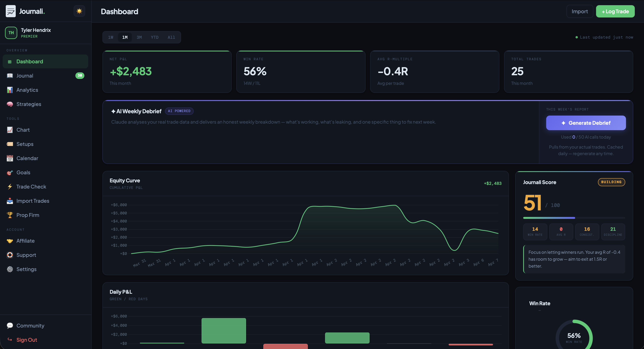Screen dimensions: 644x349
Task: Toggle light mode with sun icon
Action: point(79,11)
